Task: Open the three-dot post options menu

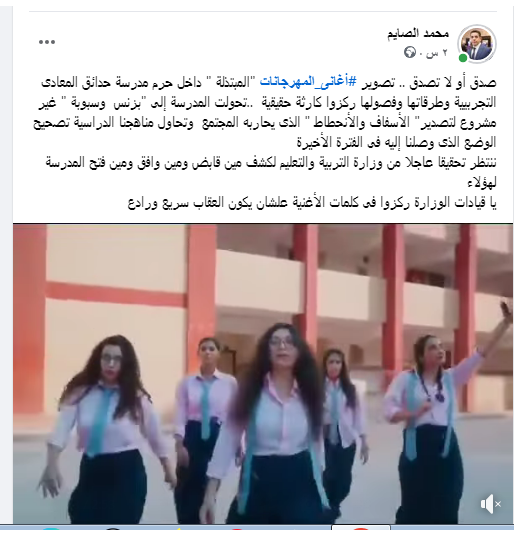Action: click(x=47, y=42)
